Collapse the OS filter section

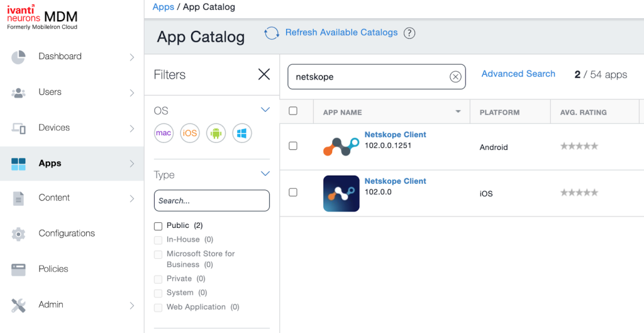point(265,110)
